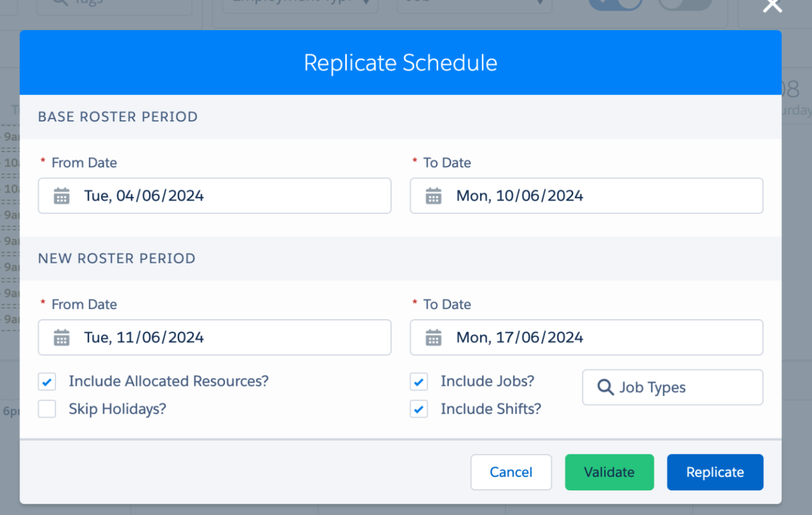Close the Replicate Schedule dialog with X
Viewport: 812px width, 515px height.
(772, 6)
